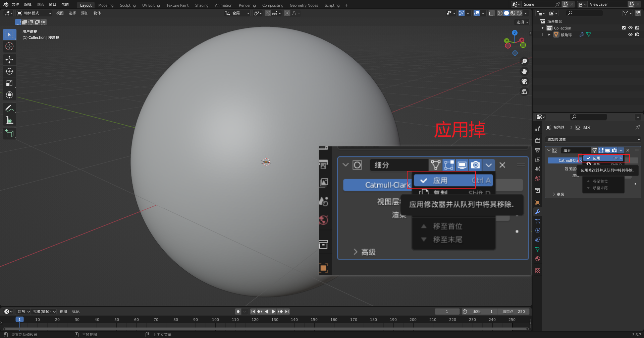Select the Scale tool in left toolbar
Screen dimensions: 644x338
pos(9,83)
